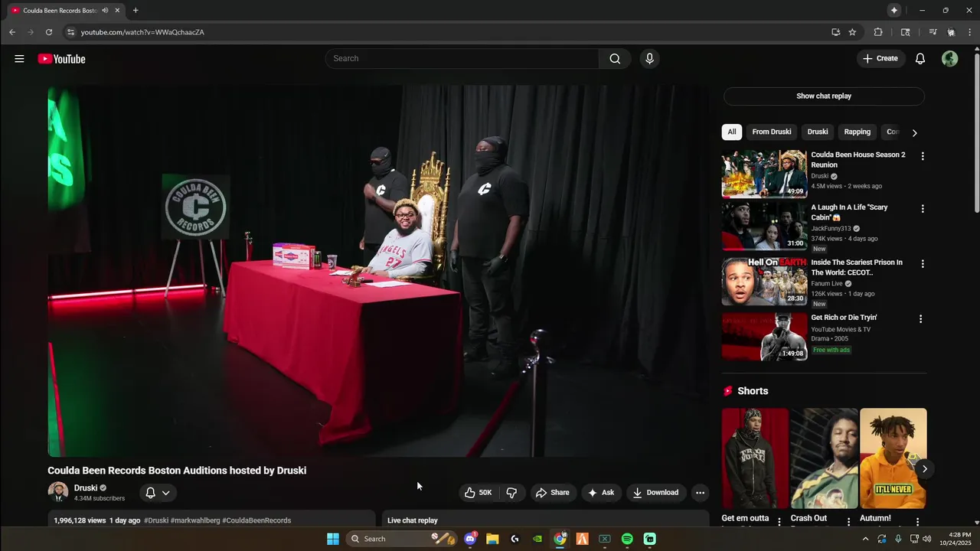Open options for Crash Out short
Screen dimensions: 980x551
[848, 522]
